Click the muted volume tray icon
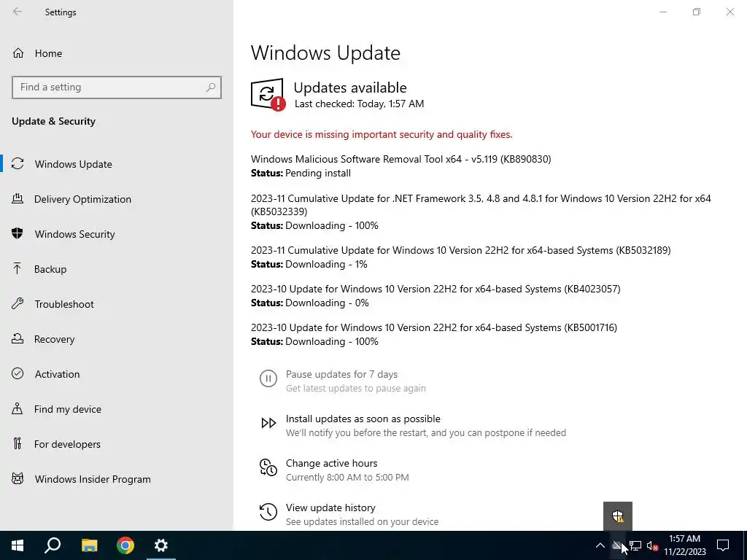Viewport: 747px width, 560px height. pos(652,545)
